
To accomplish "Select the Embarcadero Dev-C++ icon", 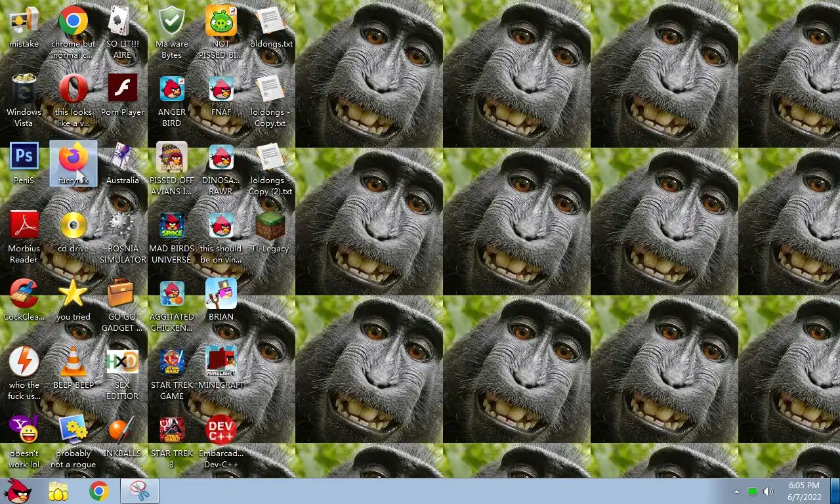I will [221, 442].
